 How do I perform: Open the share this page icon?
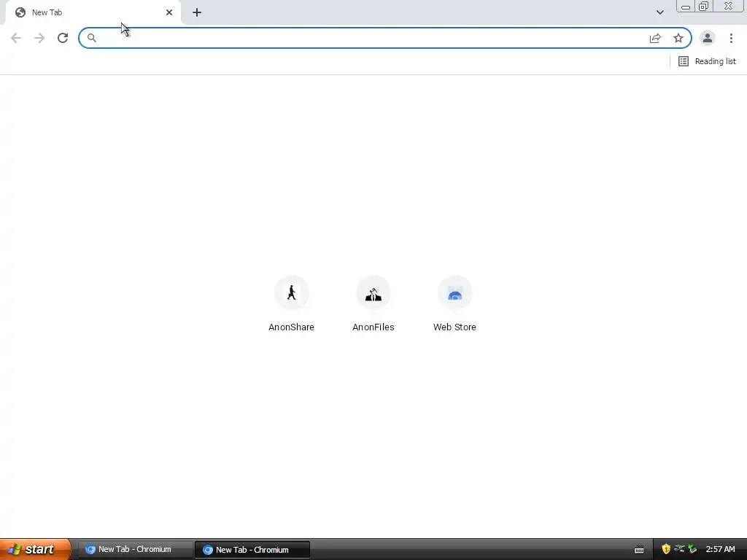click(655, 38)
